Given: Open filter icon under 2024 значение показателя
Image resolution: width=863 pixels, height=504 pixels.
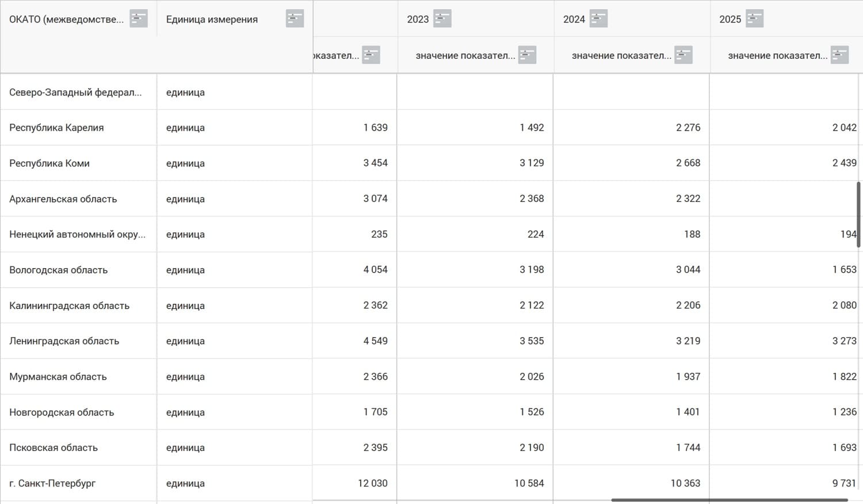Looking at the screenshot, I should click(683, 55).
